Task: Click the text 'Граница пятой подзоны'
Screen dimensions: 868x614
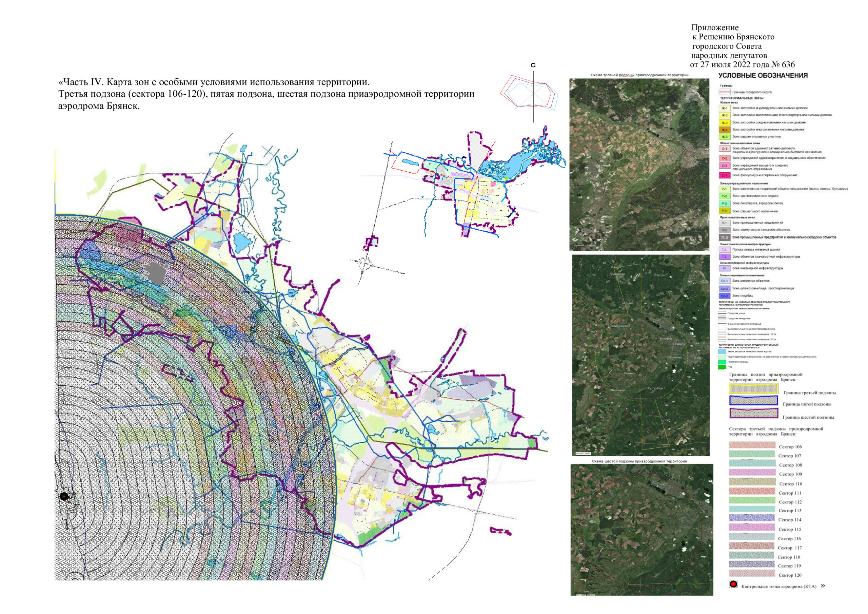Action: click(807, 404)
